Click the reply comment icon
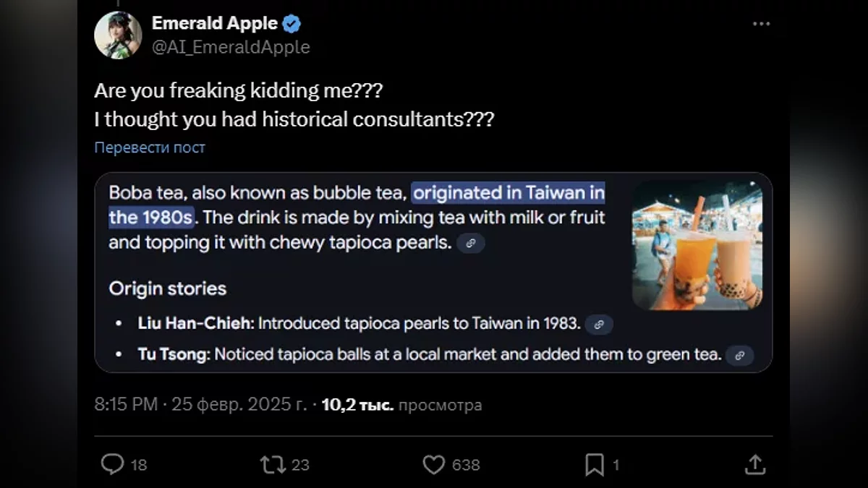This screenshot has width=868, height=488. [112, 464]
